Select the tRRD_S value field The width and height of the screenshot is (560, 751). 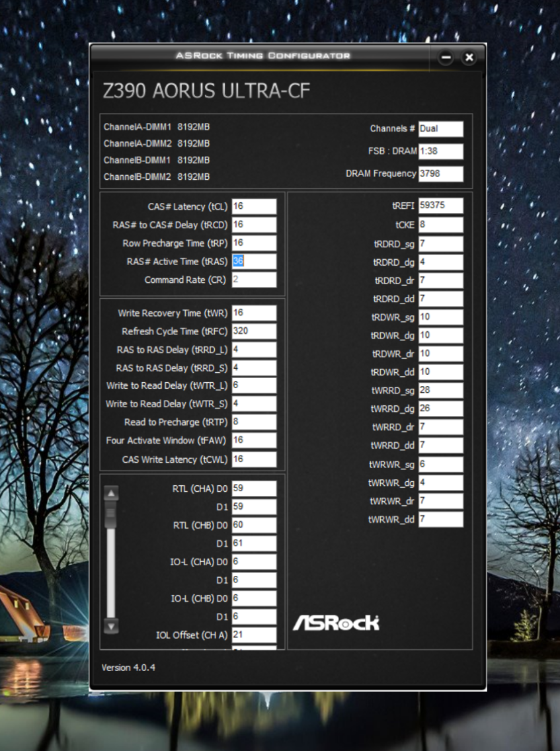254,368
